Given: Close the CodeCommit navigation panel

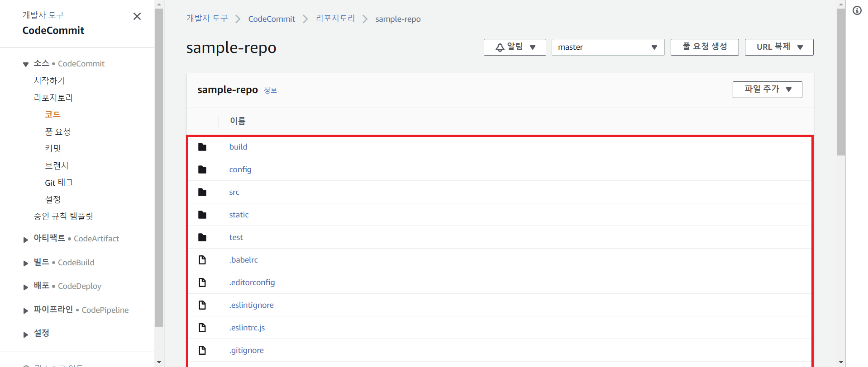Looking at the screenshot, I should [x=137, y=16].
